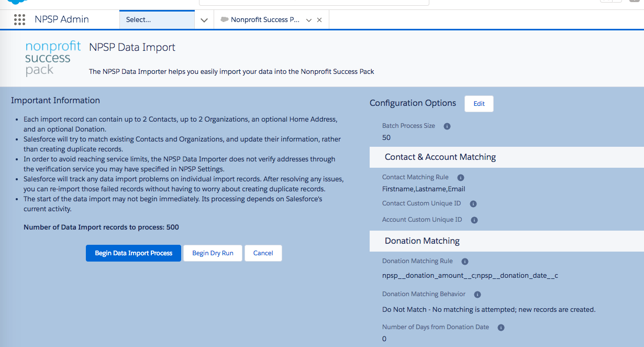Open the Salesforce App Launcher waffle icon
The image size is (644, 347).
(19, 19)
